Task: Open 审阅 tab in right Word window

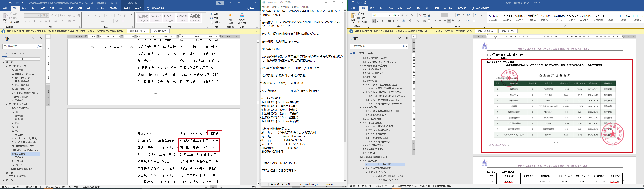Action: pyautogui.click(x=419, y=9)
